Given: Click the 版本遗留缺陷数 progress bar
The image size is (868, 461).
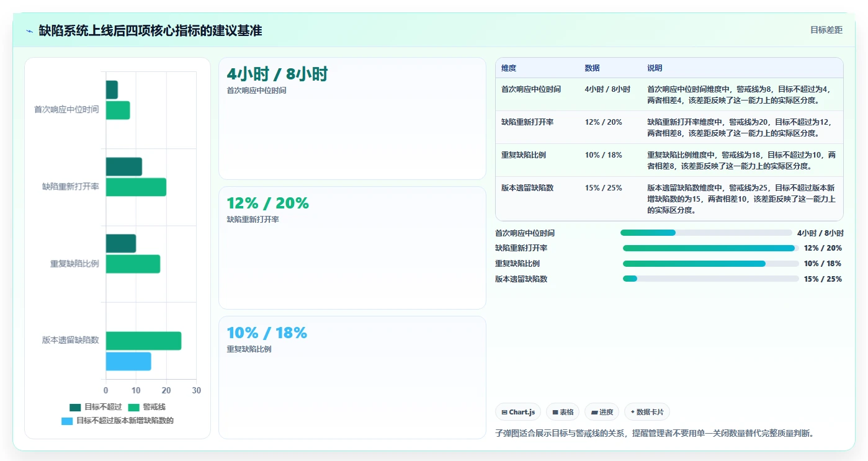Looking at the screenshot, I should [x=711, y=279].
